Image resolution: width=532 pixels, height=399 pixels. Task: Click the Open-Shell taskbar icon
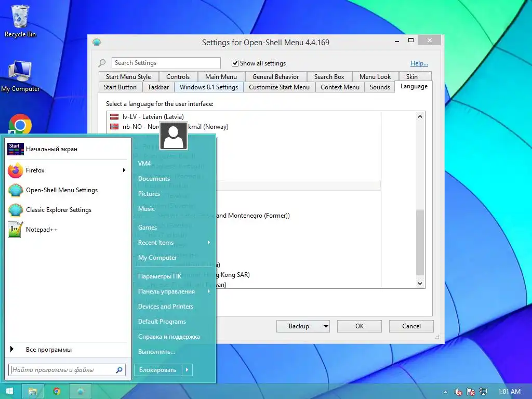(x=81, y=392)
